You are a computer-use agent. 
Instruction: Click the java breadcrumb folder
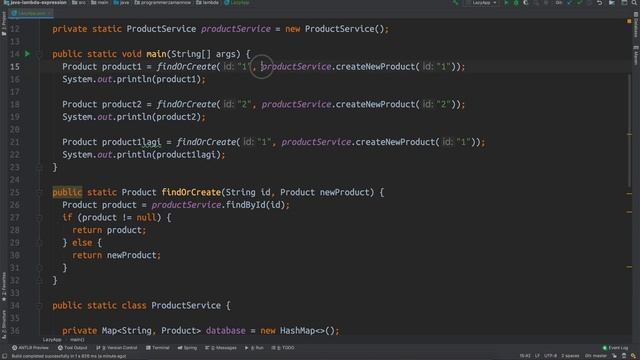122,2
